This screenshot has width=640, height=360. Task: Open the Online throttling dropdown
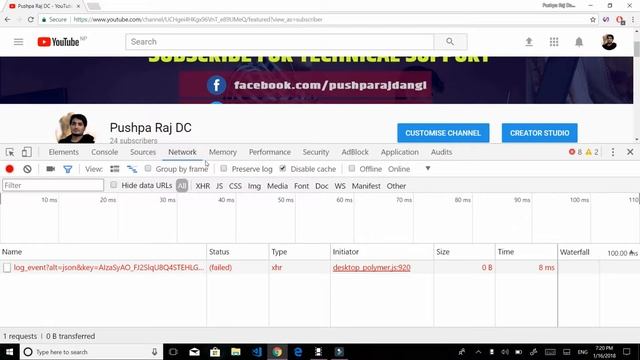point(399,169)
